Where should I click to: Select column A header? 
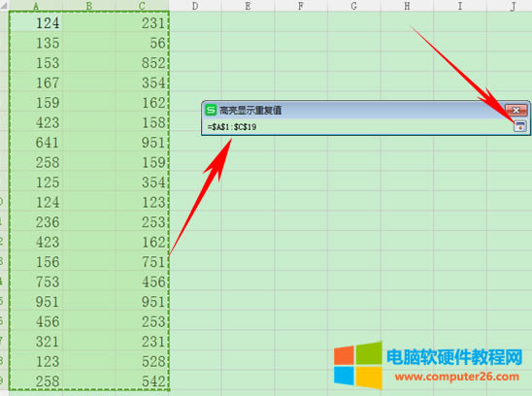[36, 6]
